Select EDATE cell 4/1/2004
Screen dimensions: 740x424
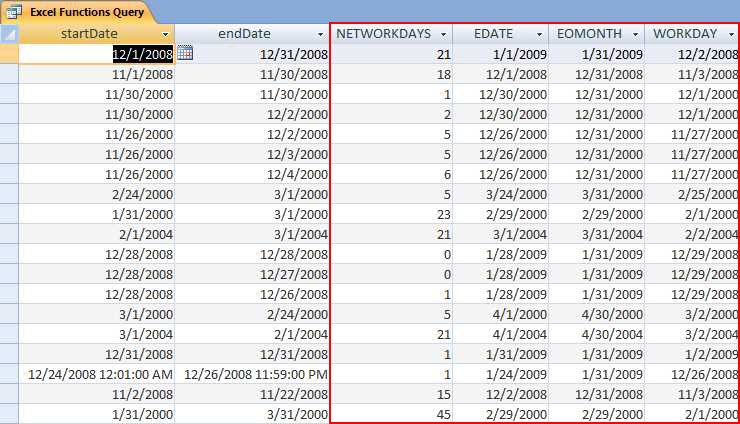click(501, 334)
